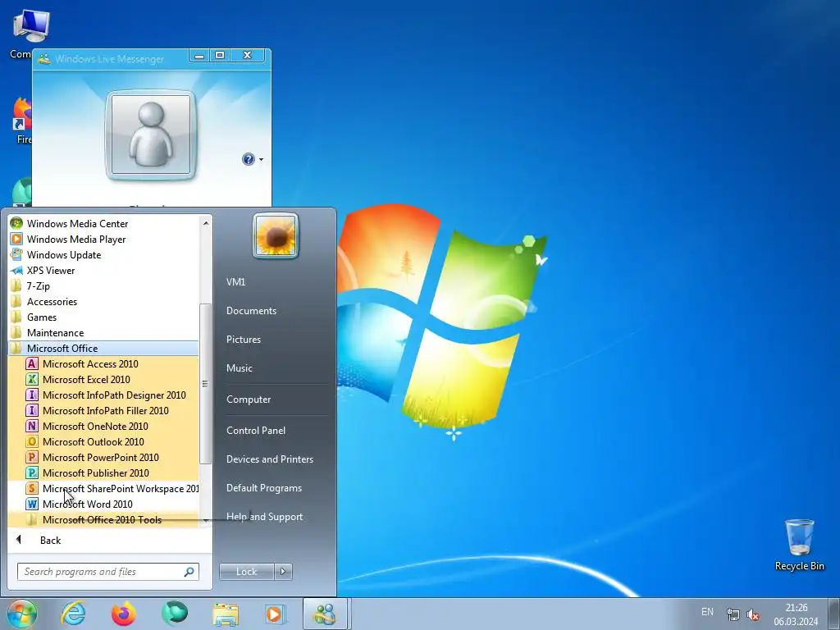Open Windows Media Player taskbar icon
This screenshot has height=630, width=840.
click(276, 614)
